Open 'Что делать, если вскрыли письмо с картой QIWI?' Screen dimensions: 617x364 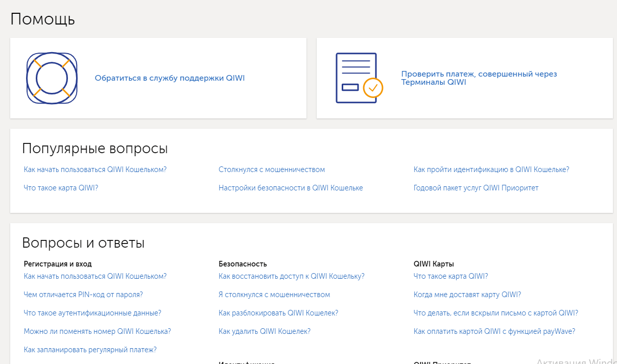coord(496,313)
